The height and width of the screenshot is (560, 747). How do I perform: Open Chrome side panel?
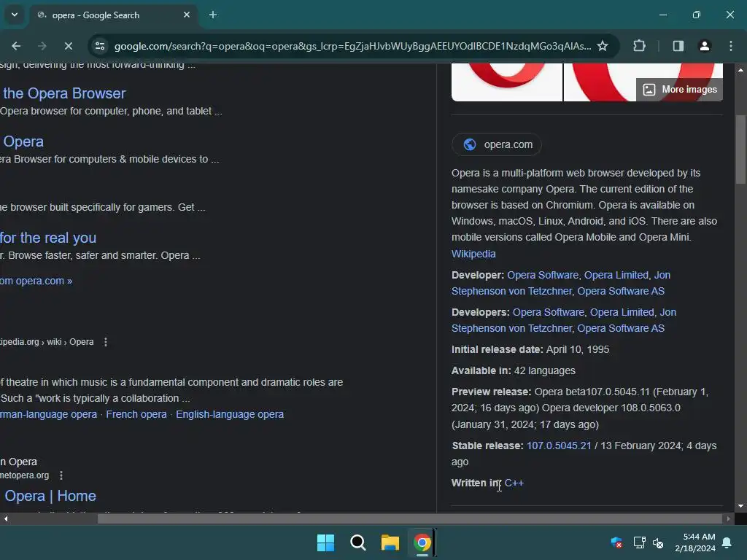[x=678, y=46]
